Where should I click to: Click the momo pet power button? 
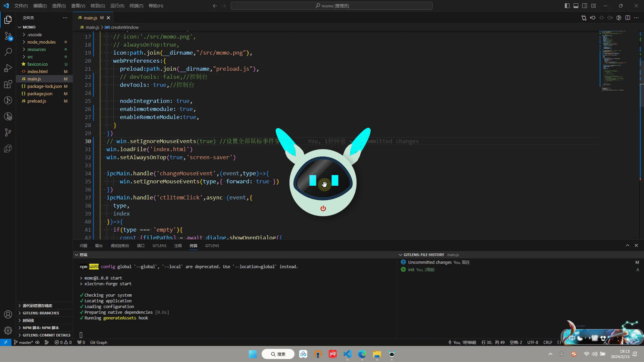click(x=323, y=208)
